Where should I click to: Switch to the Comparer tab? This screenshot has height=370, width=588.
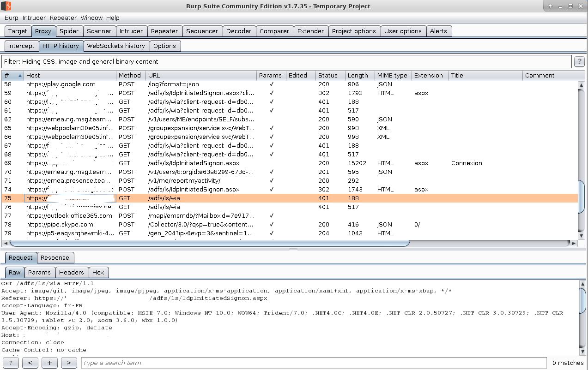click(274, 31)
